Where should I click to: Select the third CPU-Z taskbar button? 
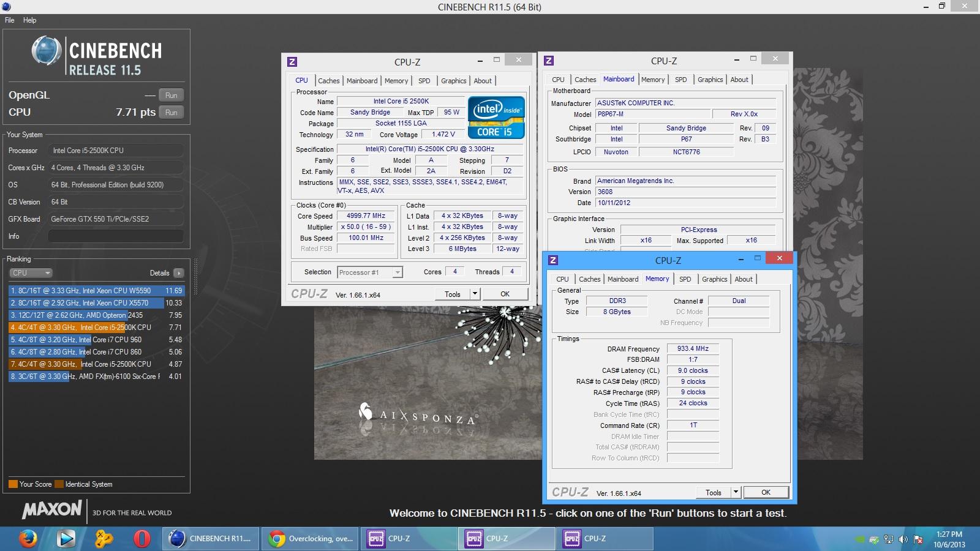tap(605, 539)
